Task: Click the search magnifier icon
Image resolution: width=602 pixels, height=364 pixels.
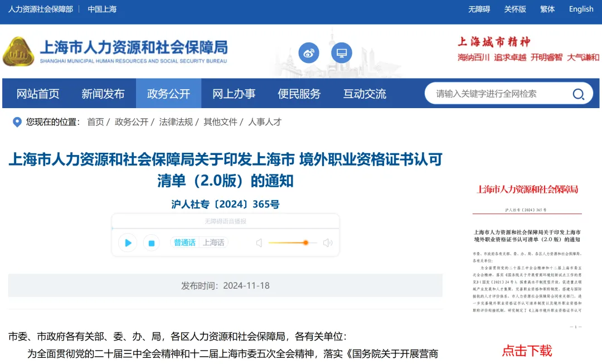Action: (x=579, y=94)
